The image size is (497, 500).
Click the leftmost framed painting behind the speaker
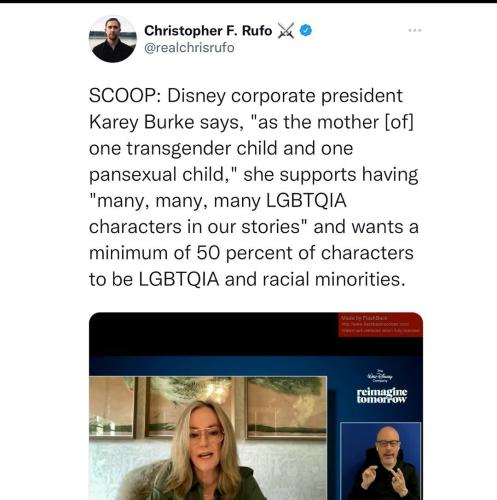coord(112,407)
